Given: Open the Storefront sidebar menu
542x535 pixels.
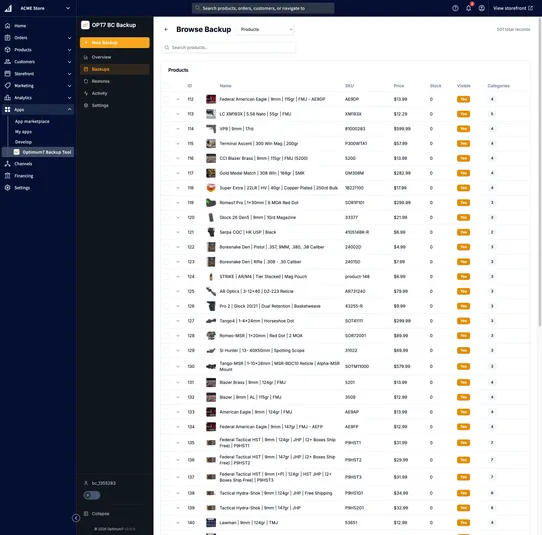Looking at the screenshot, I should 38,74.
